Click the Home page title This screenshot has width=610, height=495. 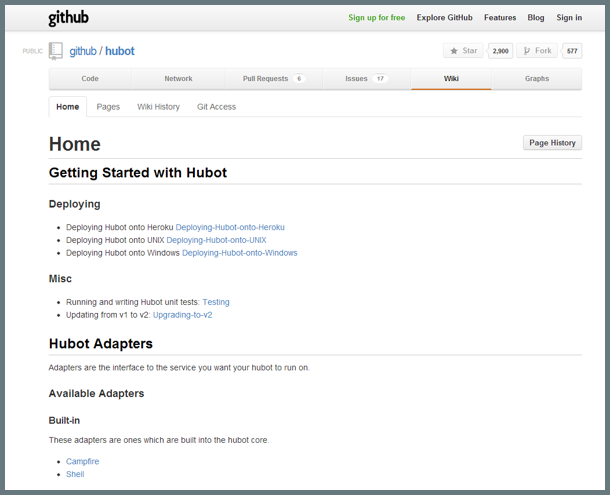pos(75,144)
